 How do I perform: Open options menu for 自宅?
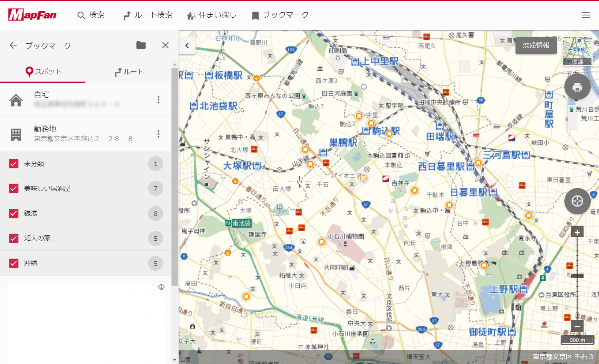click(x=158, y=100)
